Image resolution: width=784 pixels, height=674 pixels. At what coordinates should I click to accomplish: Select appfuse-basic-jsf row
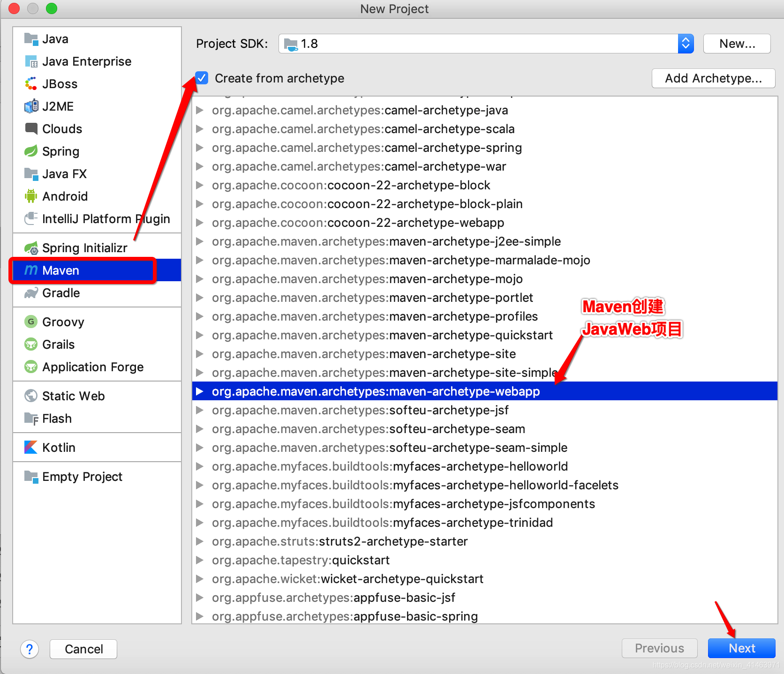pos(485,598)
